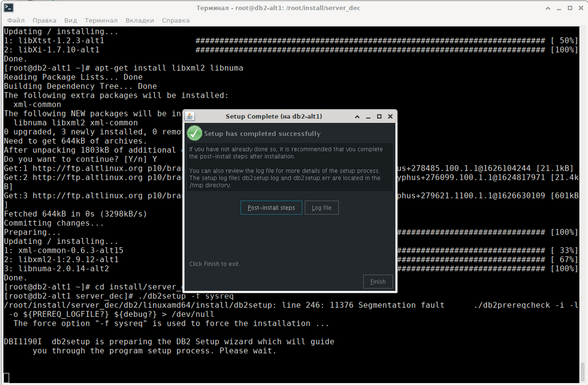Screen dimensions: 588x385
Task: Click Finish to exit setup
Action: point(378,282)
